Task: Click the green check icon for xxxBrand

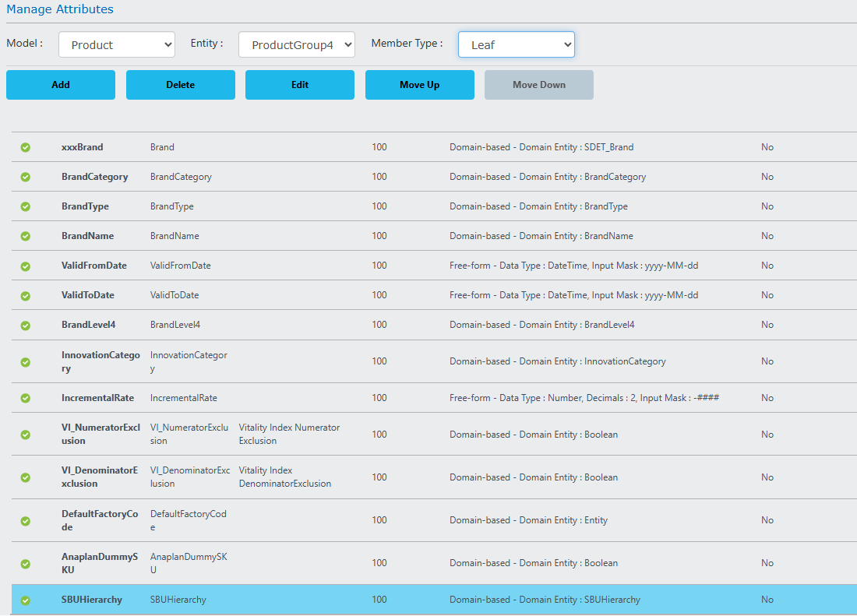Action: click(25, 147)
